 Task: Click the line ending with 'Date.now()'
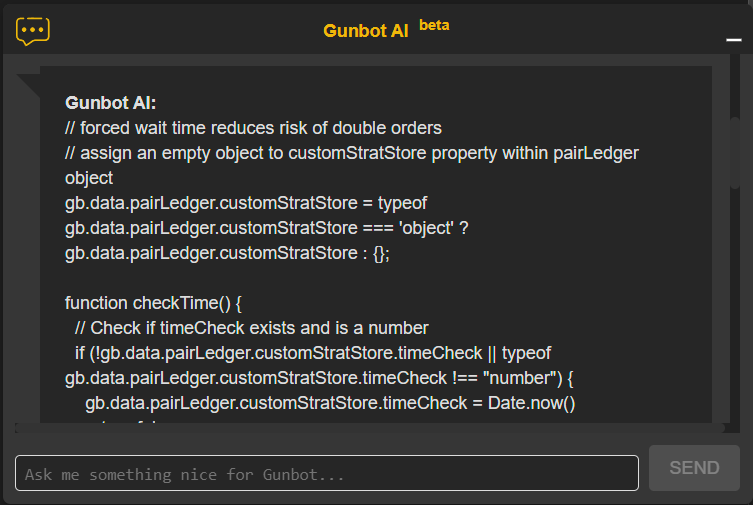click(x=330, y=403)
